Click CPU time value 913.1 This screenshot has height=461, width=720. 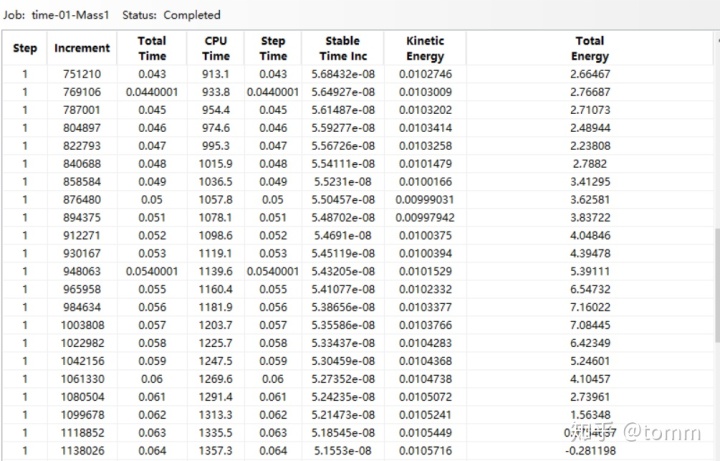pos(216,74)
